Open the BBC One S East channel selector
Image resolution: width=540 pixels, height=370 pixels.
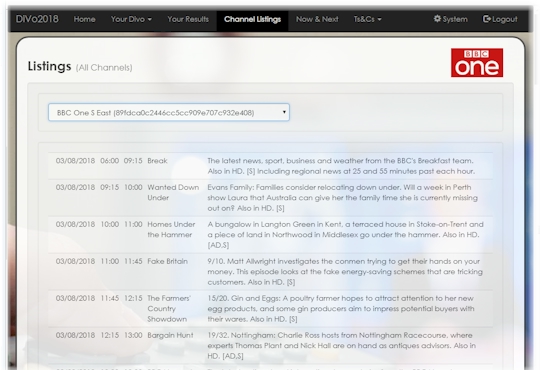(169, 112)
